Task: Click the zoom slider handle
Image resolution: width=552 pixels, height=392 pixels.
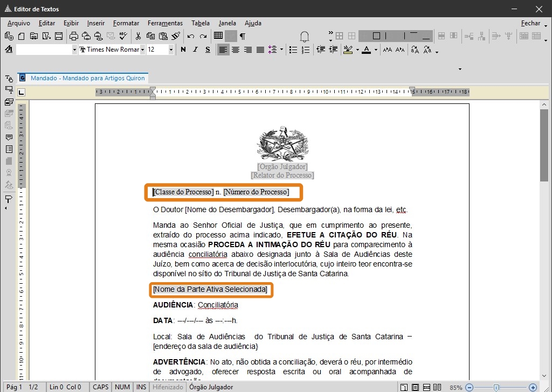Action: click(x=496, y=388)
